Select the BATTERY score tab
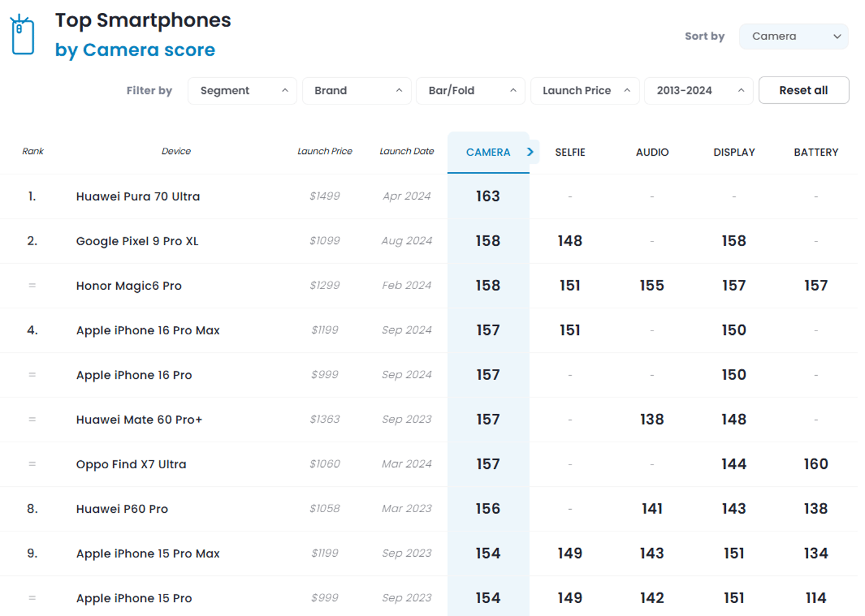865x616 pixels. click(816, 153)
